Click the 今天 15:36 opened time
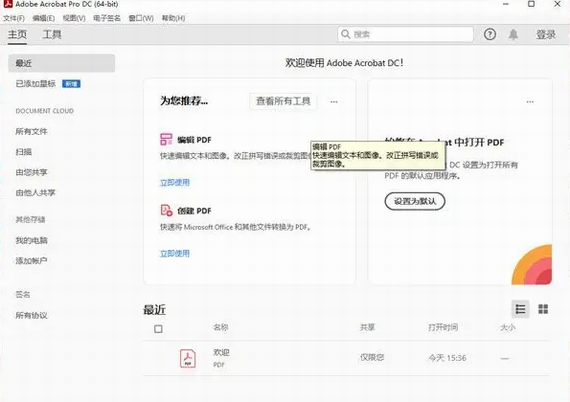Screen dimensions: 570x402 (x=447, y=358)
